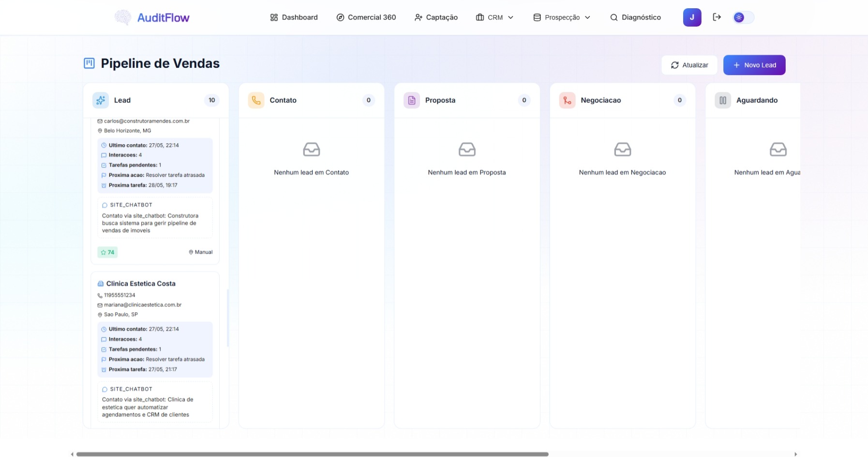
Task: Click the Atualizar refresh button
Action: coord(689,65)
